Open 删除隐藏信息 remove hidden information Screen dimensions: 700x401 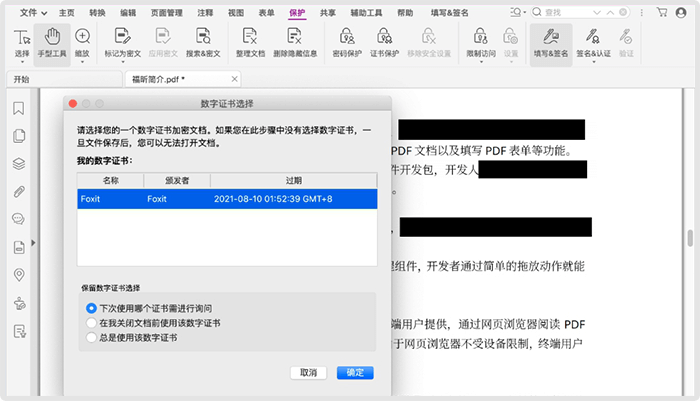coord(295,43)
